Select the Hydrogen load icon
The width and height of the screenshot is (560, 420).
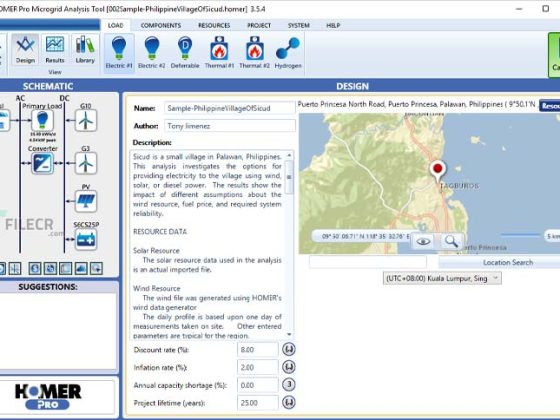click(x=288, y=52)
